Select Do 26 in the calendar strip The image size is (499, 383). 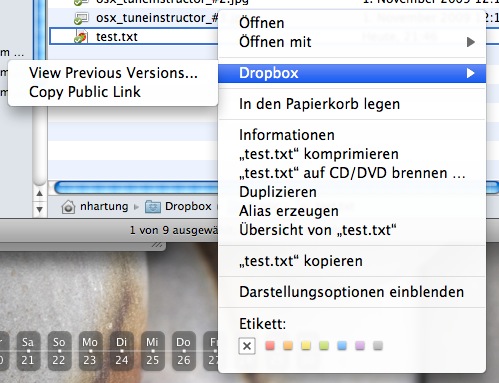(184, 351)
